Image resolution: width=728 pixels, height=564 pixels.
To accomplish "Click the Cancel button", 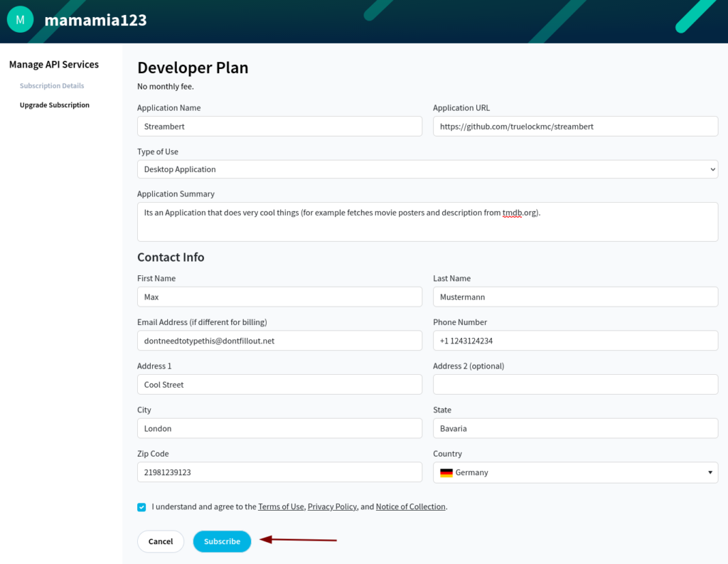I will pyautogui.click(x=161, y=541).
